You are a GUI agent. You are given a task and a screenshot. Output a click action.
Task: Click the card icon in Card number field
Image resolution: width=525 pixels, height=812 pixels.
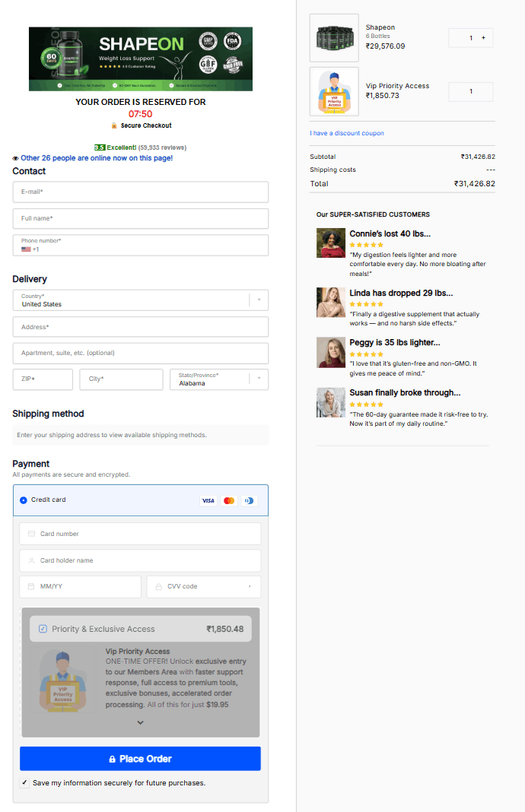(x=31, y=534)
